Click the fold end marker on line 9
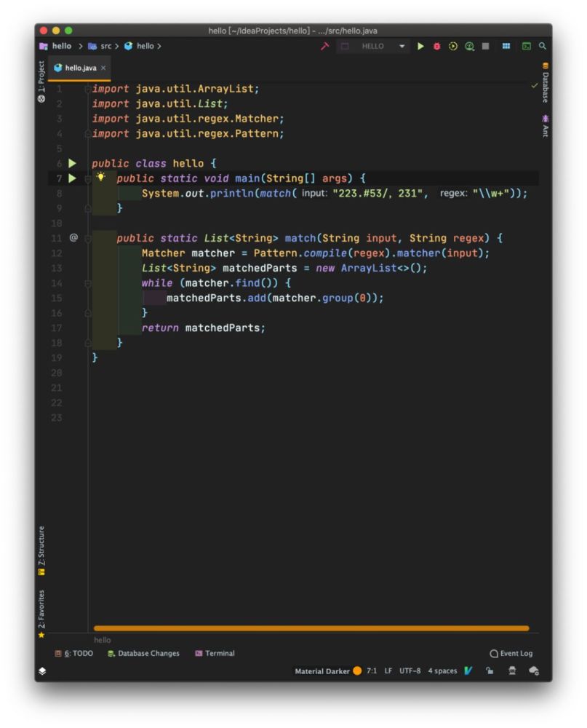Screen dimensions: 587x728 tap(88, 208)
